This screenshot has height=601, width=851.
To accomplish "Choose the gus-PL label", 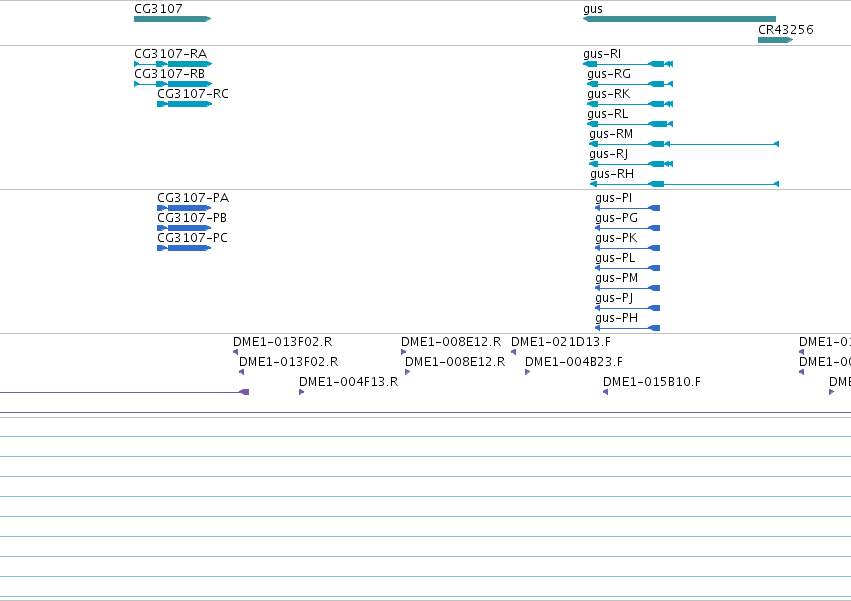I will click(x=615, y=258).
